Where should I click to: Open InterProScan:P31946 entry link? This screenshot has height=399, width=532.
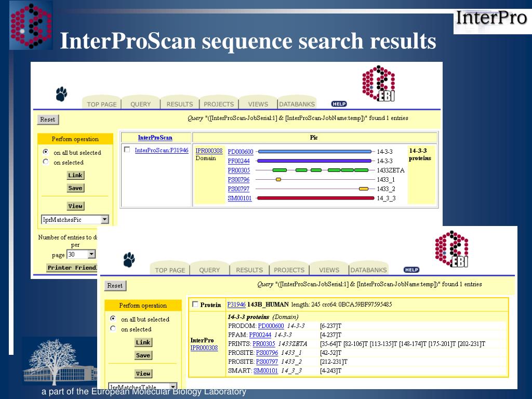click(162, 150)
